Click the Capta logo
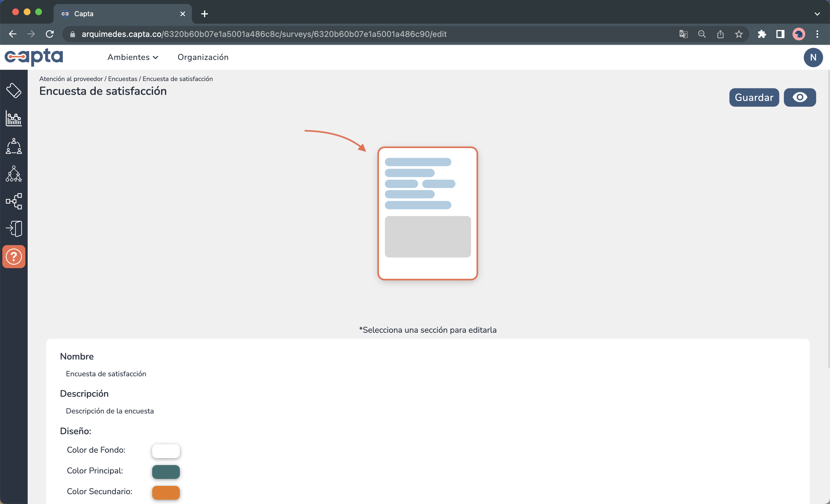This screenshot has width=830, height=504. [34, 57]
